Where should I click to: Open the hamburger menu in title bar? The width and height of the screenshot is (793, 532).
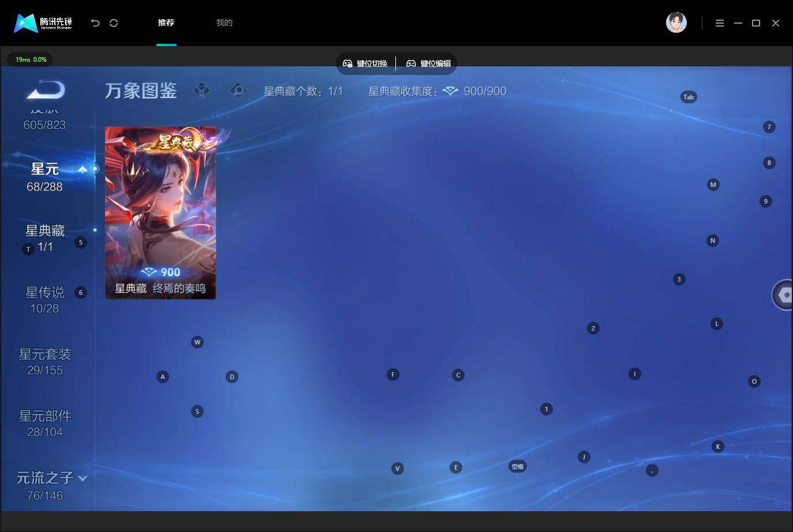(719, 23)
